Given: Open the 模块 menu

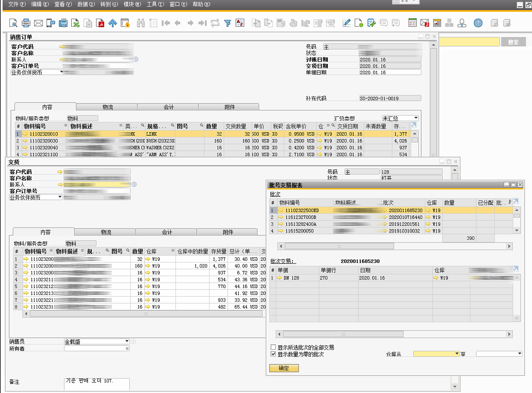Looking at the screenshot, I should coord(132,4).
